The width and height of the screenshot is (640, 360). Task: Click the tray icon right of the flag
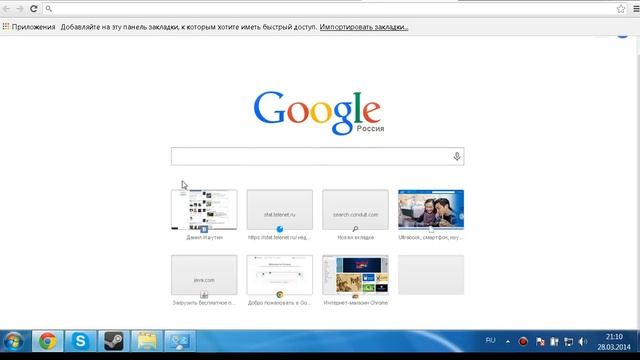(554, 342)
